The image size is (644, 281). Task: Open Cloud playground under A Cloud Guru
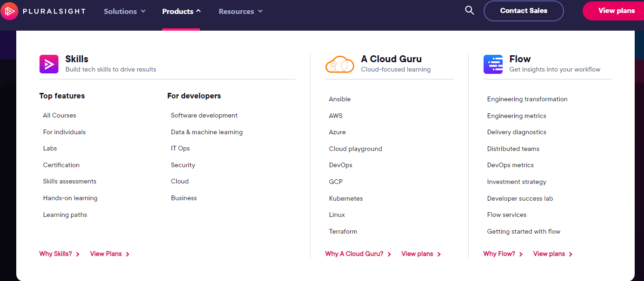tap(355, 149)
